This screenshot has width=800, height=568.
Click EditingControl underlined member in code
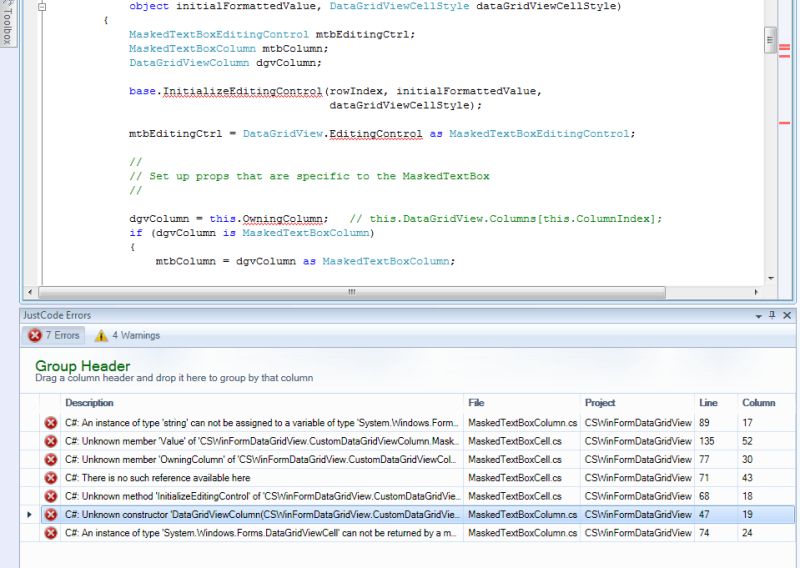tap(376, 134)
